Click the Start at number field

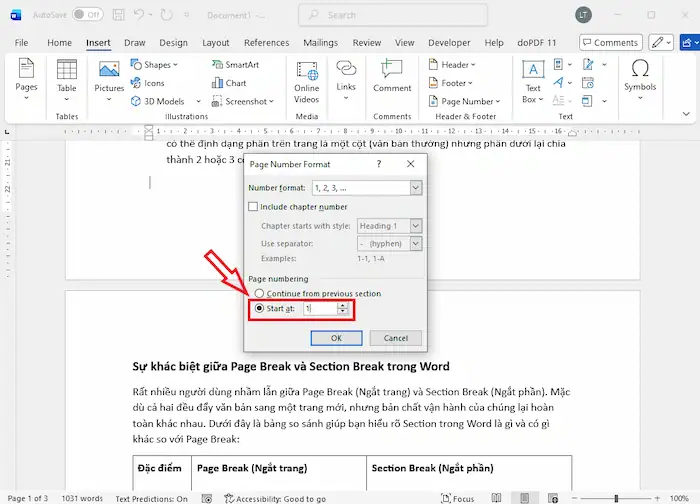tap(320, 309)
